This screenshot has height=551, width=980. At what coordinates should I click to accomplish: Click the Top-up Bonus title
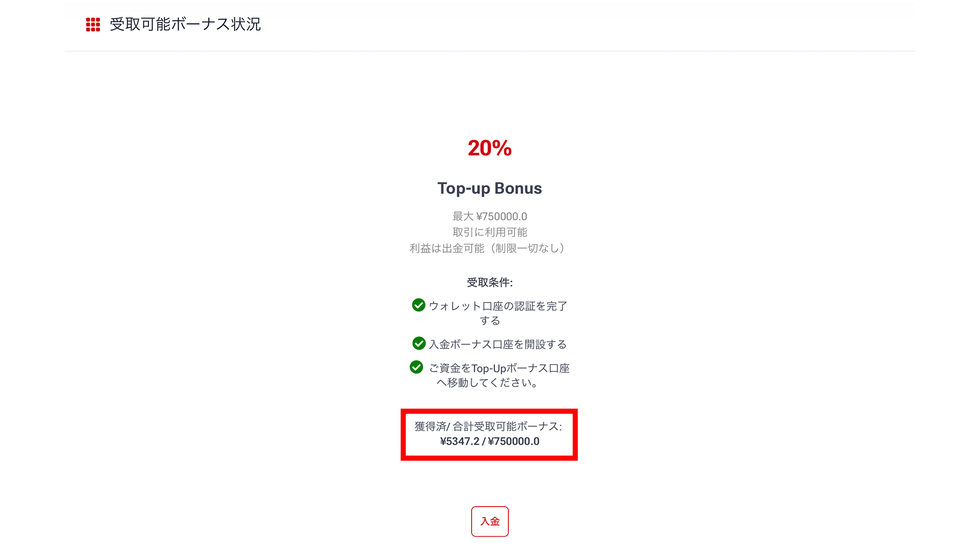click(489, 188)
